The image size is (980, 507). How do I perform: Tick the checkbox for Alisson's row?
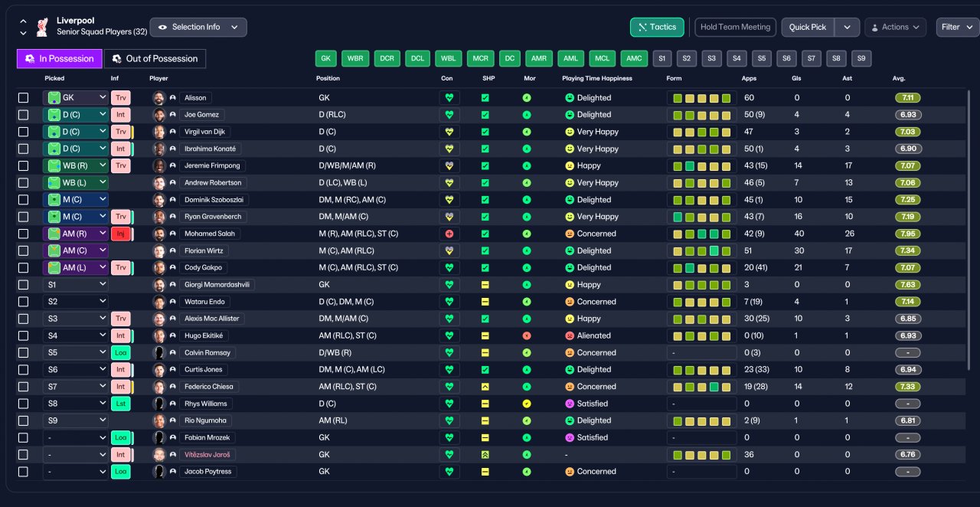point(24,98)
